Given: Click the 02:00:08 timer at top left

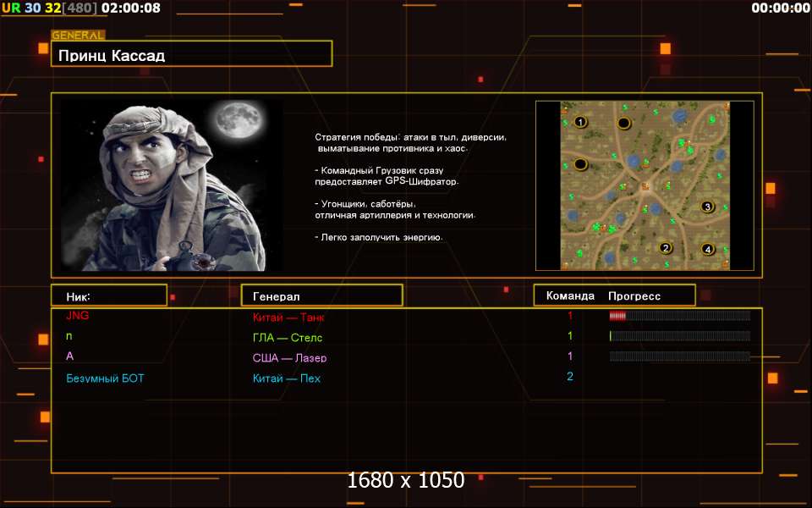Looking at the screenshot, I should [x=130, y=8].
